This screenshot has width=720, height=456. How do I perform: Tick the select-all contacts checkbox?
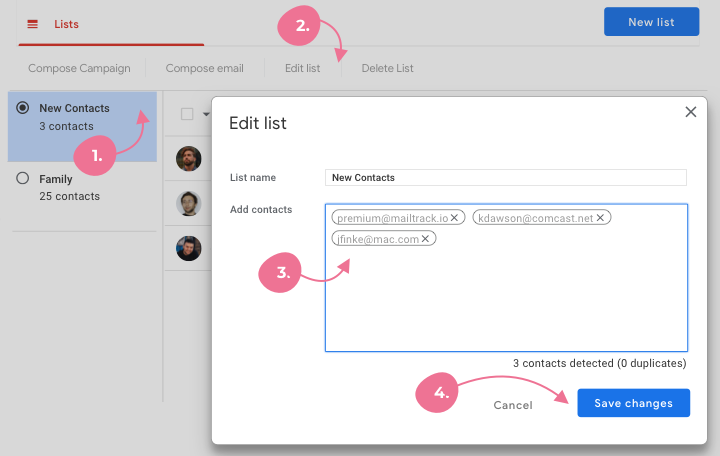click(x=187, y=114)
